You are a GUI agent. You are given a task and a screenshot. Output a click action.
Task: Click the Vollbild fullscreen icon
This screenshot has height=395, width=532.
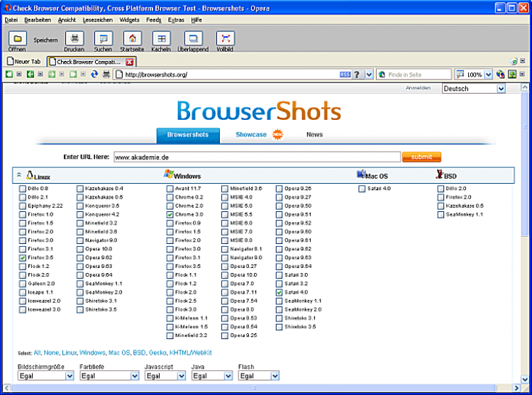pyautogui.click(x=225, y=38)
